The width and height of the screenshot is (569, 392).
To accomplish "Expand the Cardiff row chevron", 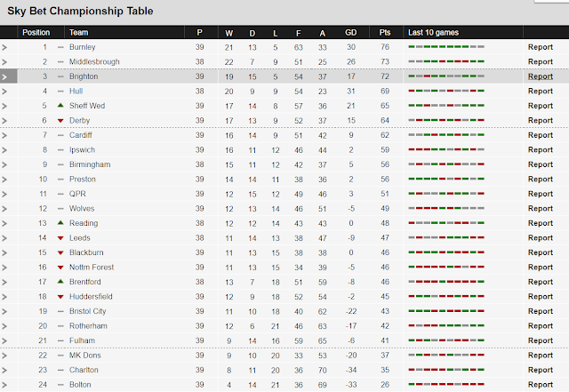I will point(4,136).
